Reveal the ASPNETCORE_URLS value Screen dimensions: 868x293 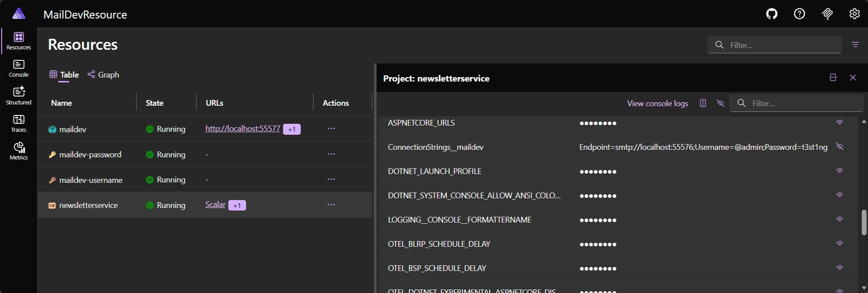[839, 122]
